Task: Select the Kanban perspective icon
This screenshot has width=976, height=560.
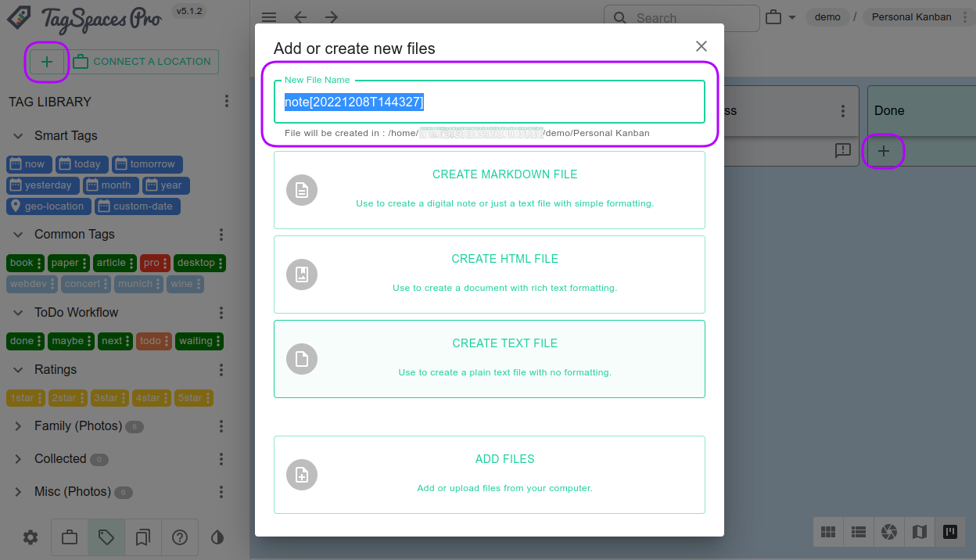Action: click(949, 532)
